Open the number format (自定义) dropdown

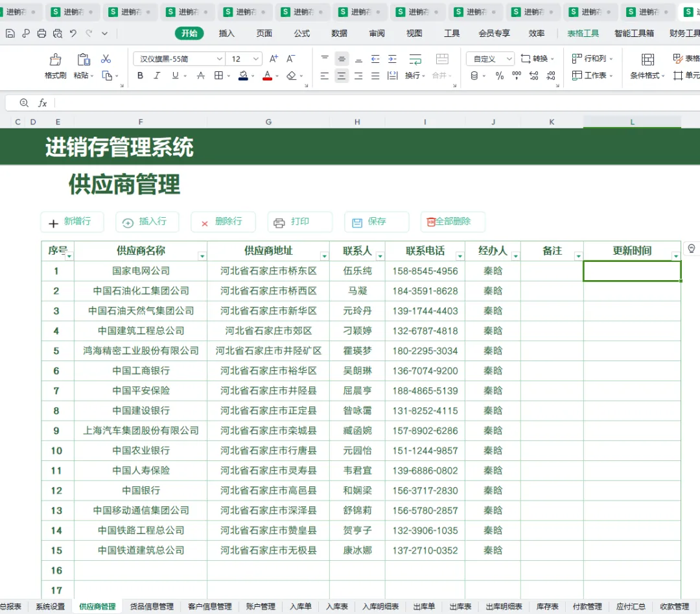tap(509, 58)
